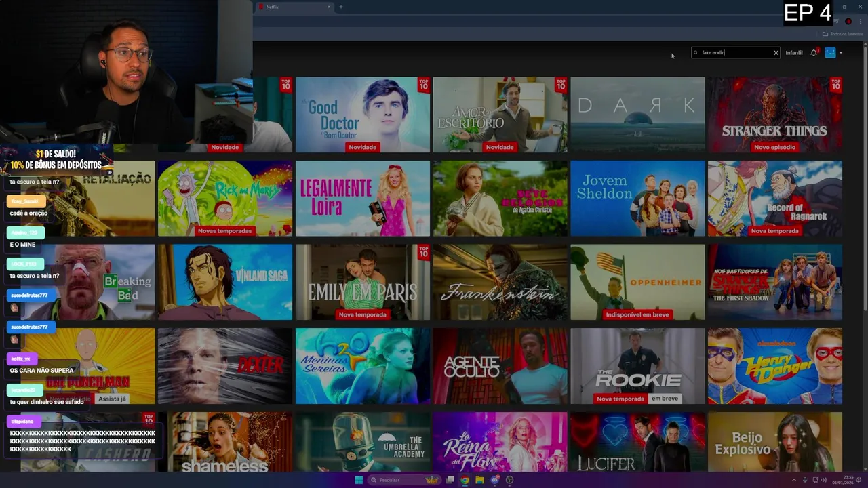Open Stranger Things with Novo episódio badge
This screenshot has width=868, height=488.
tap(775, 115)
